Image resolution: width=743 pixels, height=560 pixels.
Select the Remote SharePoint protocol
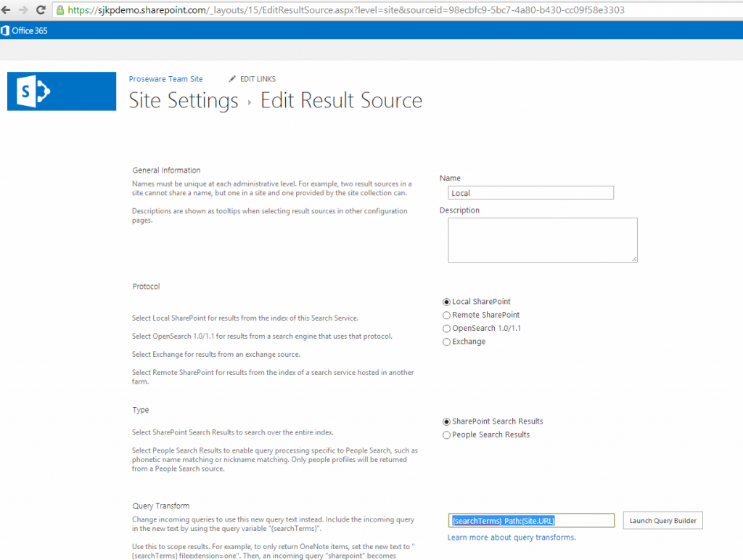[446, 315]
